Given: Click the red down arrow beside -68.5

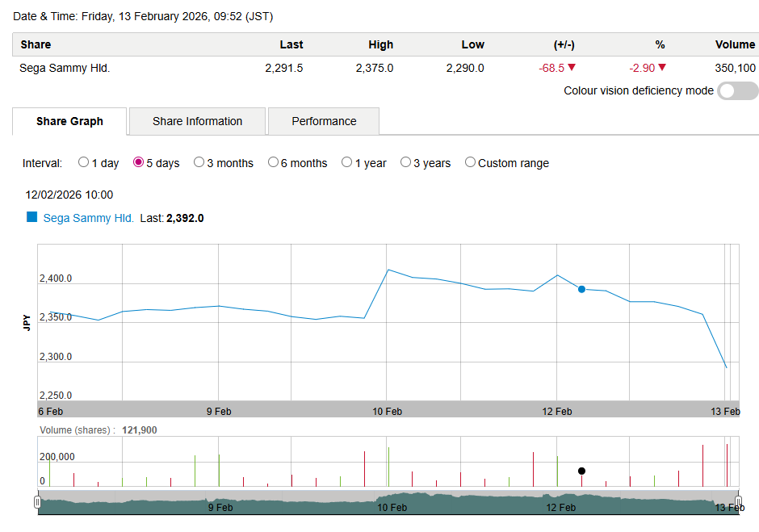Looking at the screenshot, I should 572,67.
